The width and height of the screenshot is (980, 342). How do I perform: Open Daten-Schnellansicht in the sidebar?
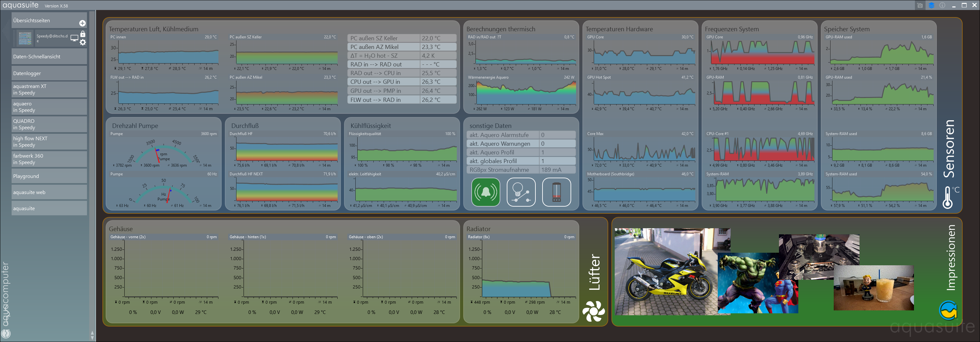coord(49,56)
